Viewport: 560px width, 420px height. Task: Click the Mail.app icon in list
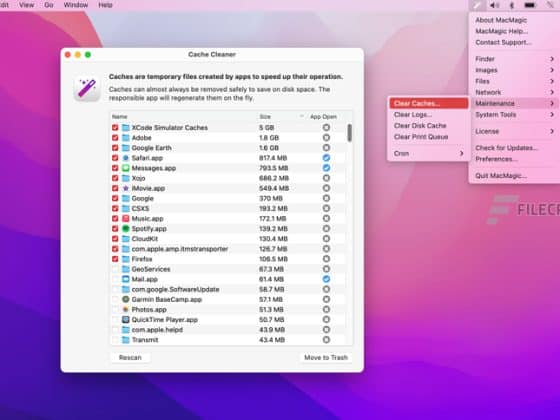[x=125, y=279]
